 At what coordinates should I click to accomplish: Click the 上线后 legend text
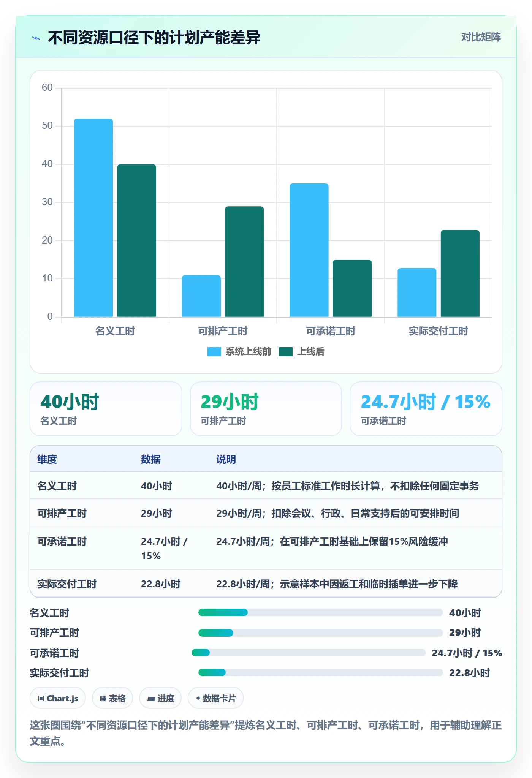pyautogui.click(x=311, y=352)
